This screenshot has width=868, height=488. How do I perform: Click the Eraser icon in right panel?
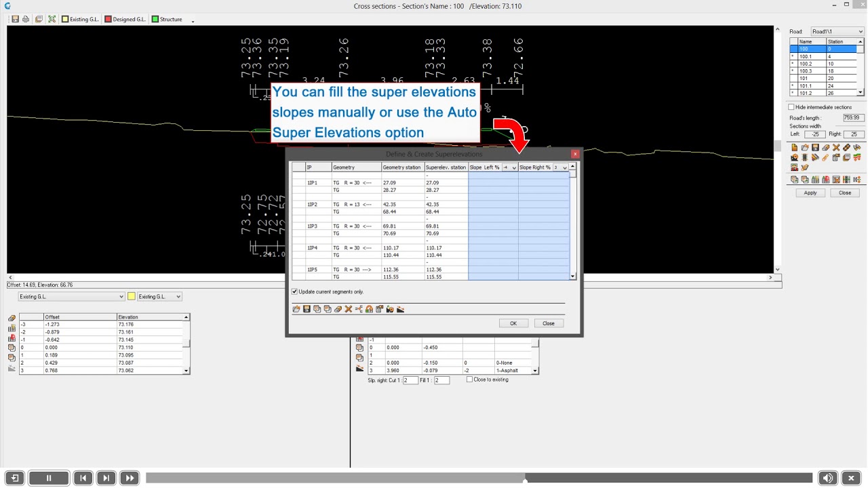tap(826, 147)
